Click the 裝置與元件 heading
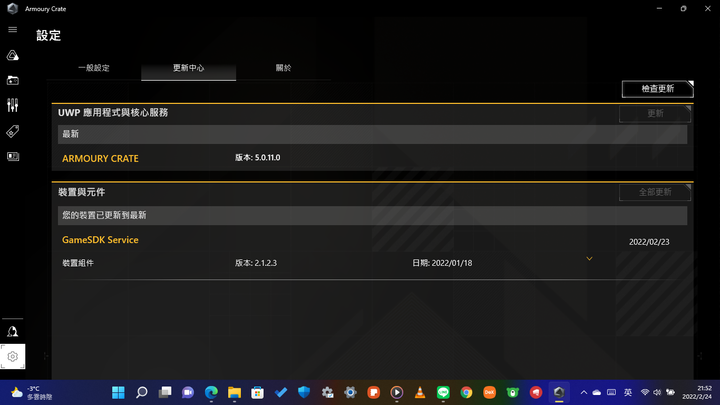 pos(81,192)
